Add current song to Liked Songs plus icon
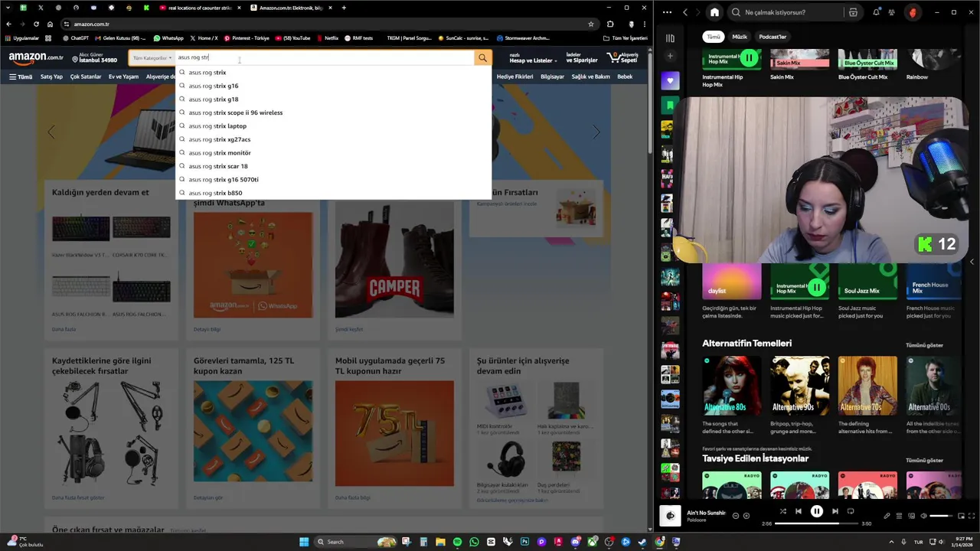980x551 pixels. point(746,516)
